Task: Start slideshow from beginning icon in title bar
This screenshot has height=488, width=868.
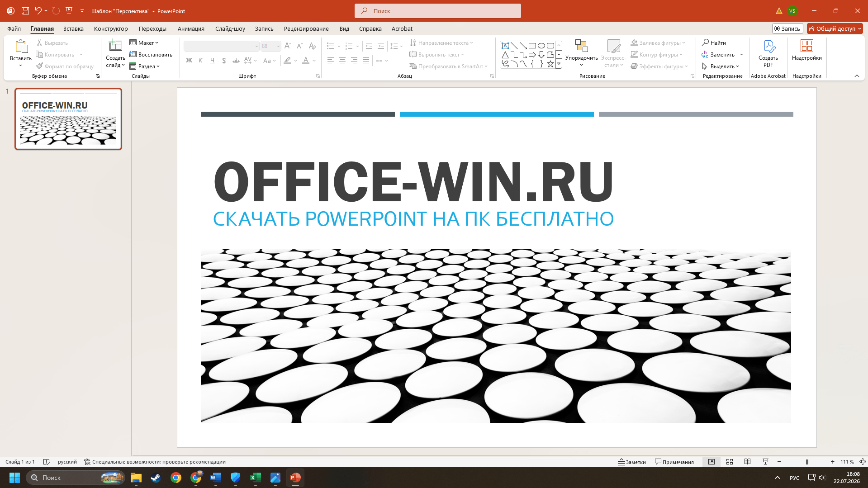Action: coord(69,11)
